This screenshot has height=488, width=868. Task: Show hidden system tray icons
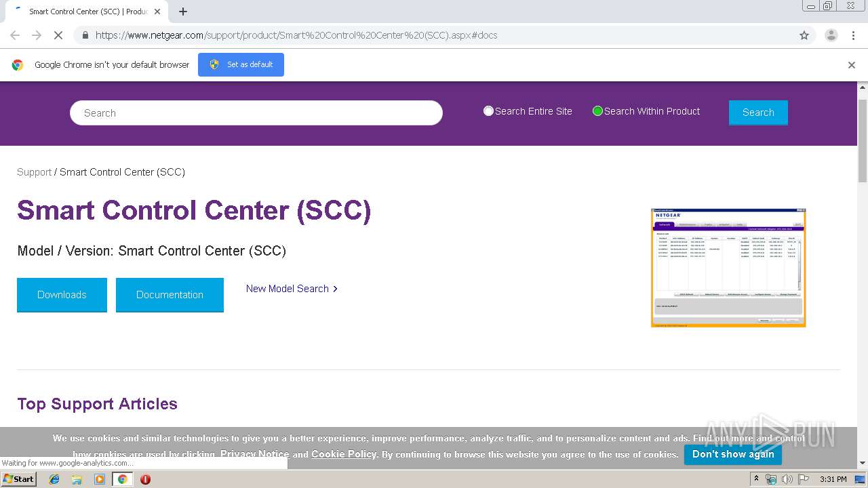[757, 479]
